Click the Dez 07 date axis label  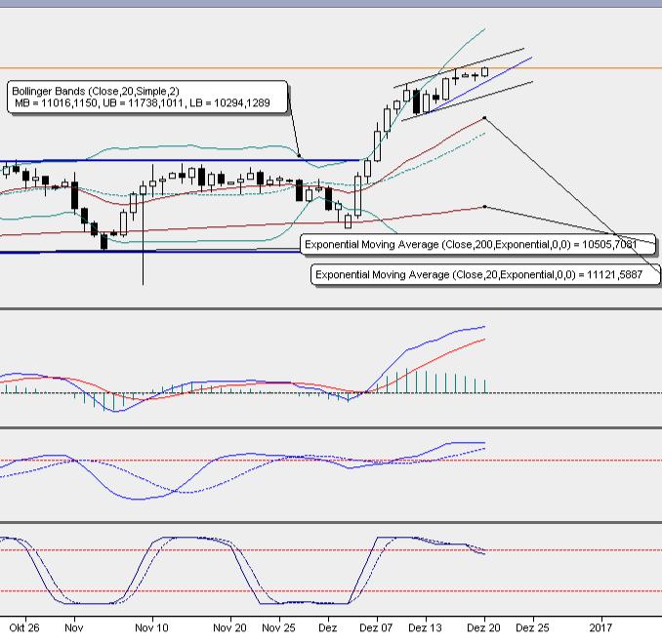click(376, 628)
